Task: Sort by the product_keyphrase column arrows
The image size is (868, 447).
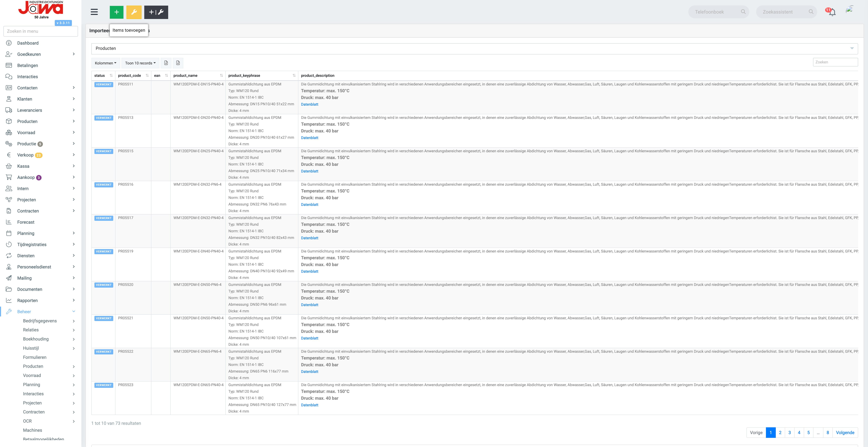Action: [x=294, y=75]
